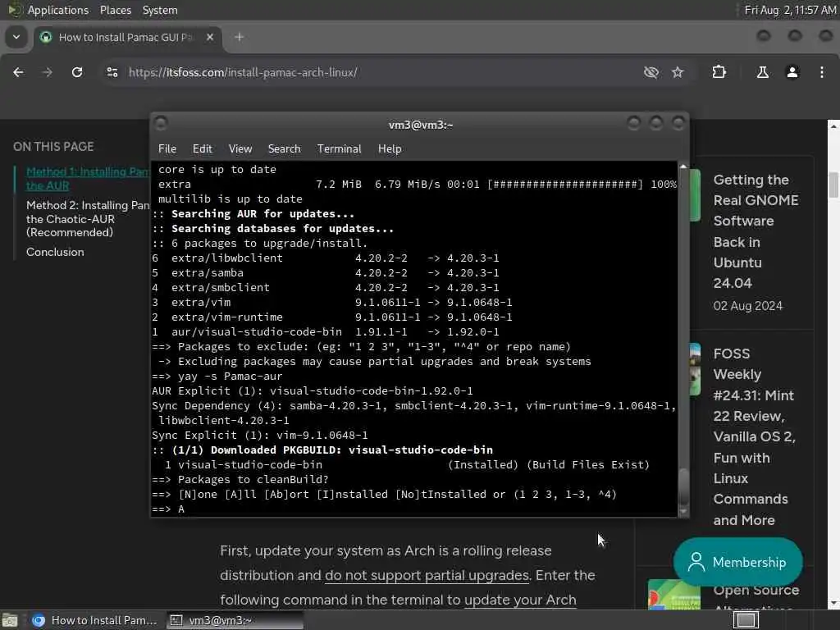This screenshot has width=840, height=630.
Task: Open Getting the Real GNOME Software article
Action: point(756,231)
